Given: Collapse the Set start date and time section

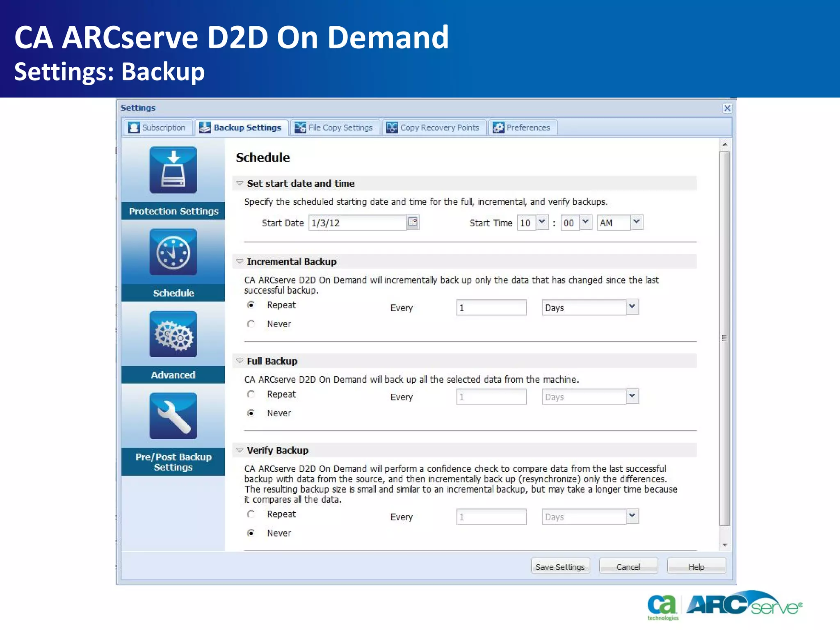Looking at the screenshot, I should pyautogui.click(x=240, y=183).
